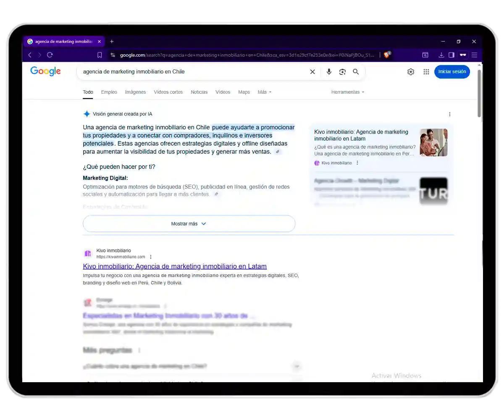The height and width of the screenshot is (420, 504).
Task: Click the 'https://kivoinmobiliario.com' URL text
Action: pyautogui.click(x=121, y=257)
